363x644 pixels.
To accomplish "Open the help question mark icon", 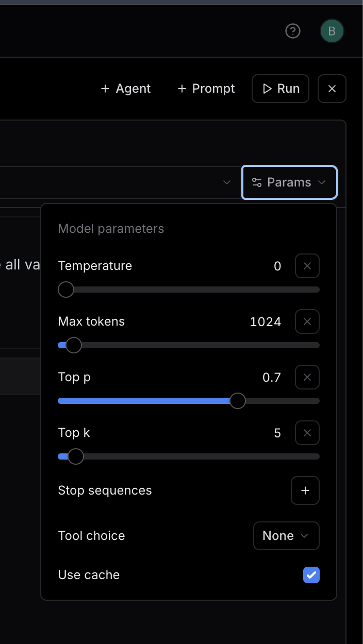I will pyautogui.click(x=293, y=31).
